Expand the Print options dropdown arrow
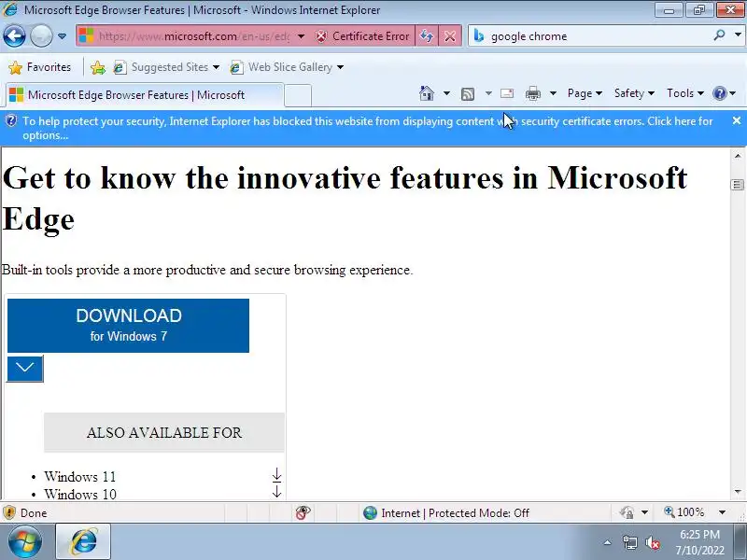The height and width of the screenshot is (560, 747). click(553, 93)
